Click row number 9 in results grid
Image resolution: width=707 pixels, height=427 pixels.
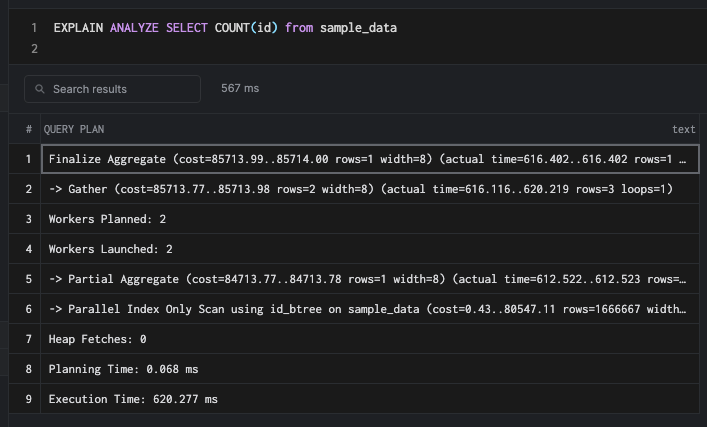coord(29,399)
